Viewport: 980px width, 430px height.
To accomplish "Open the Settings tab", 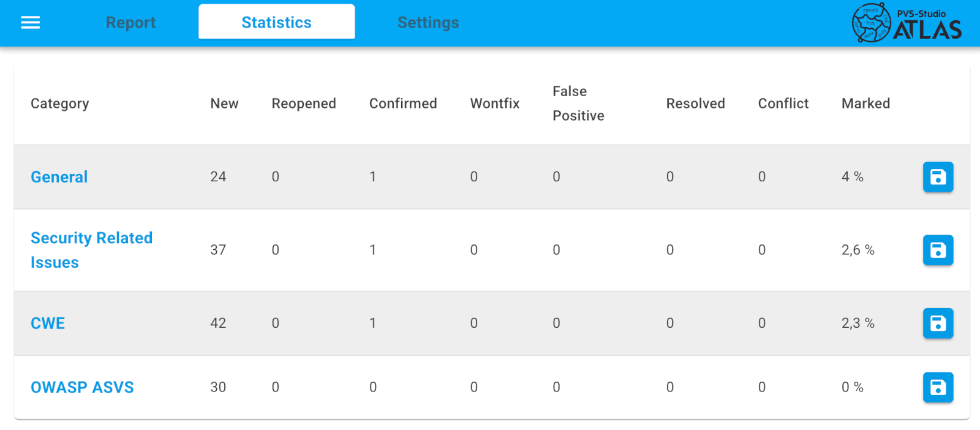I will click(428, 23).
